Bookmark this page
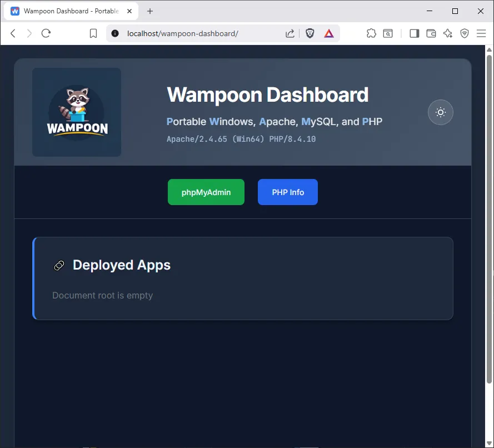The image size is (494, 448). coord(93,33)
